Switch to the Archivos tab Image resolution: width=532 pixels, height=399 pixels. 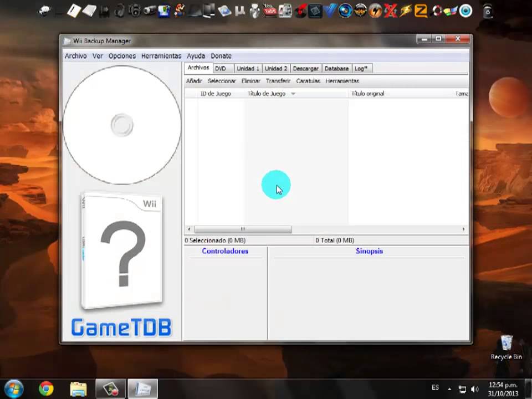pos(198,68)
